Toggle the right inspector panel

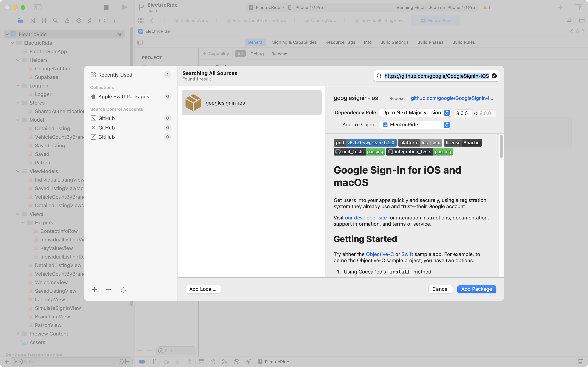point(578,7)
